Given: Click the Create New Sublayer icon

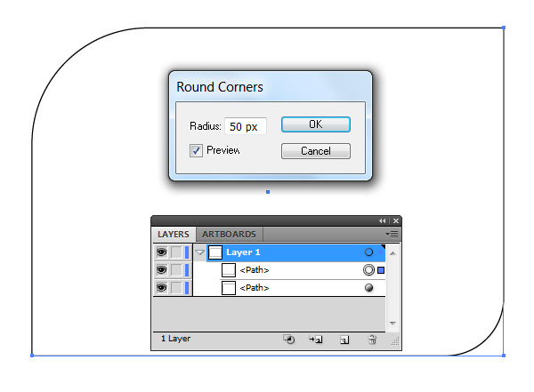Looking at the screenshot, I should tap(316, 340).
